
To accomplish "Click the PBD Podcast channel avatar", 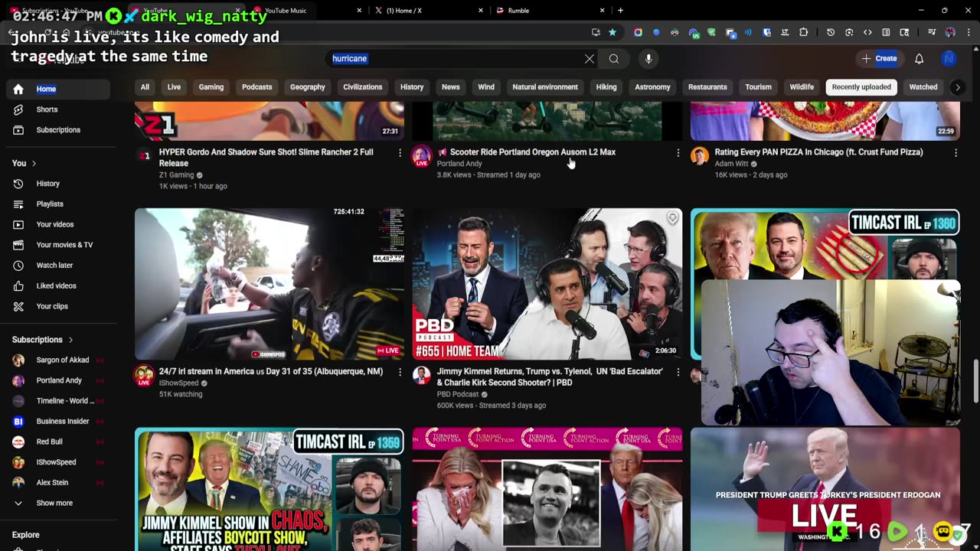I will 422,376.
